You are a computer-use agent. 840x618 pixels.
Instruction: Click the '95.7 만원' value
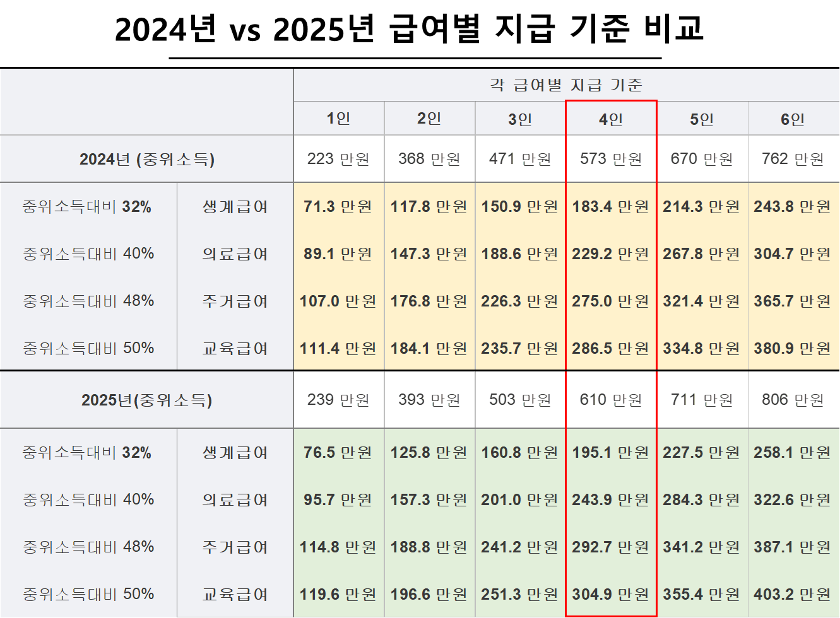338,500
